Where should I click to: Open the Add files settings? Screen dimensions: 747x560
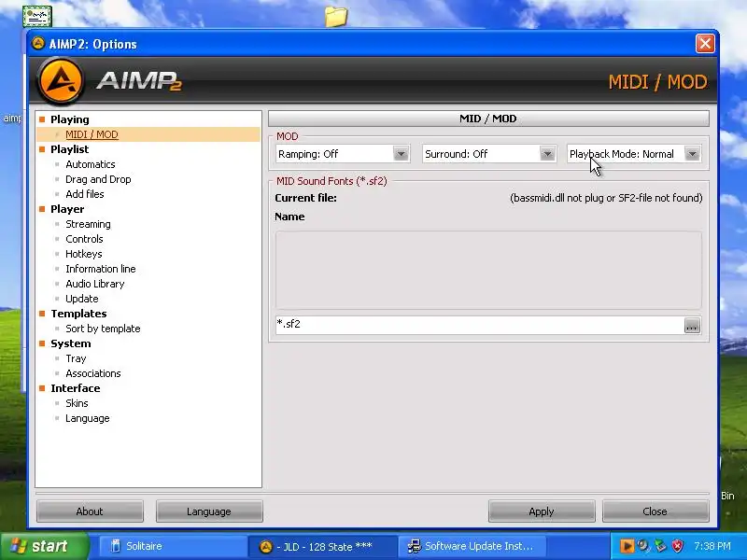pos(84,194)
